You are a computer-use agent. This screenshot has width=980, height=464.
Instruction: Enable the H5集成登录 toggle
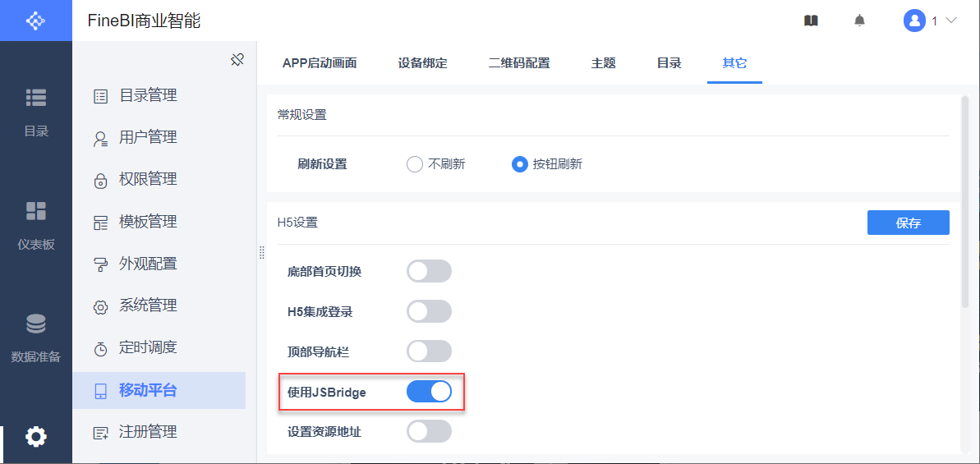(x=429, y=311)
